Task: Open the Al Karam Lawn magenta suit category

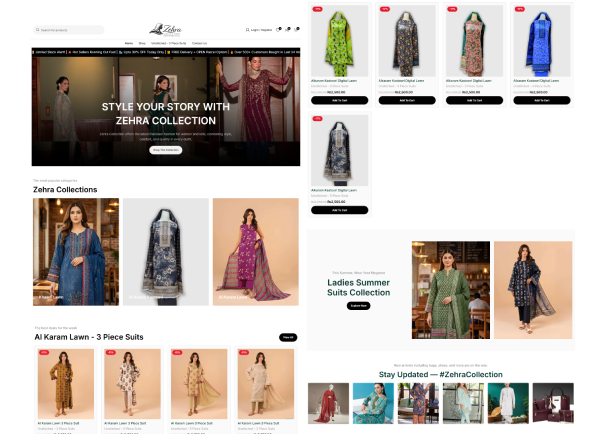Action: click(x=256, y=252)
